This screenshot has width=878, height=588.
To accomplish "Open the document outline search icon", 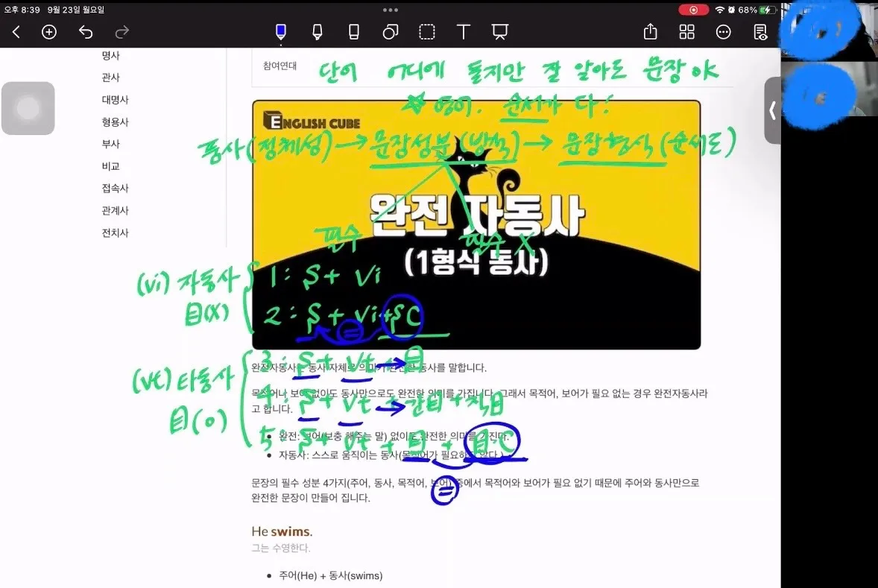I will 759,32.
